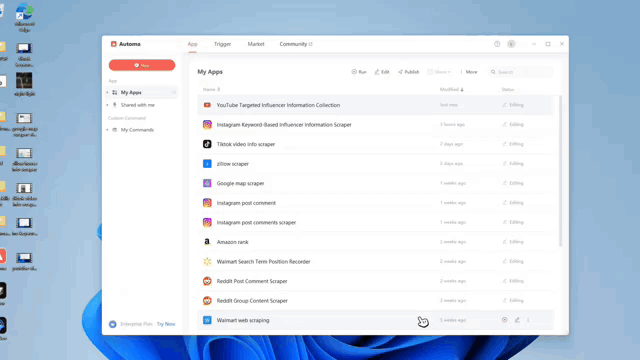The width and height of the screenshot is (640, 360).
Task: Click the Tiktok video info scraper icon
Action: click(x=207, y=144)
